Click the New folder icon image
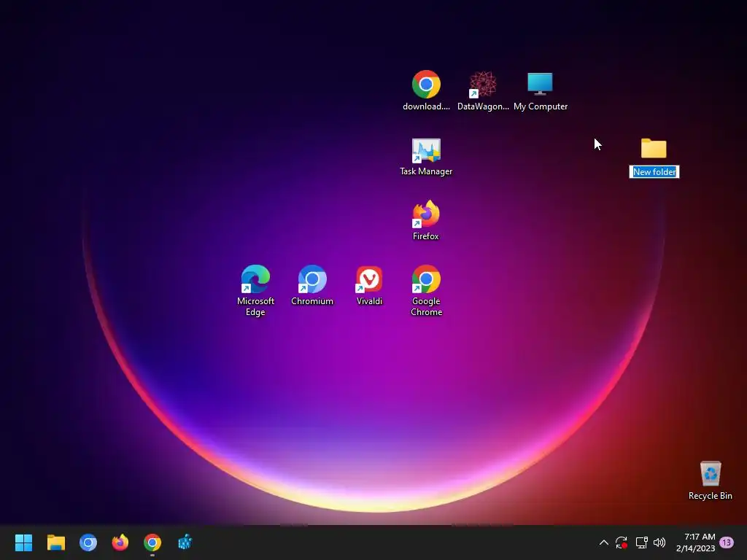747x560 pixels. 654,149
